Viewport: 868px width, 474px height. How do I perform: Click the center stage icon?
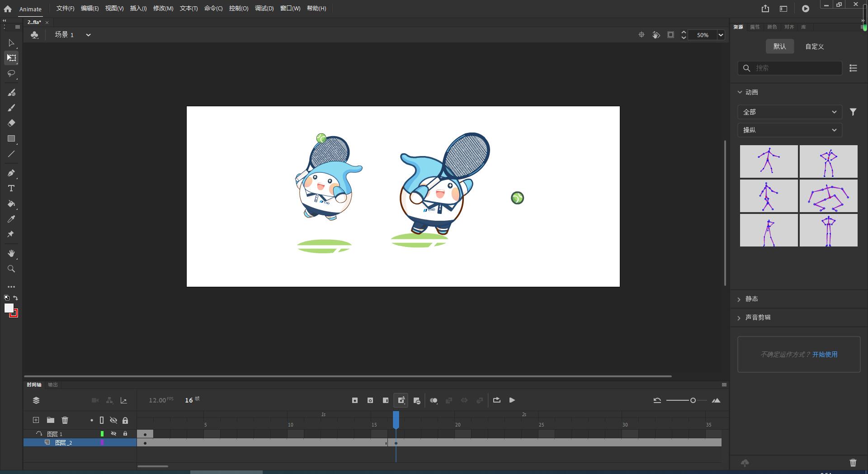tap(641, 35)
